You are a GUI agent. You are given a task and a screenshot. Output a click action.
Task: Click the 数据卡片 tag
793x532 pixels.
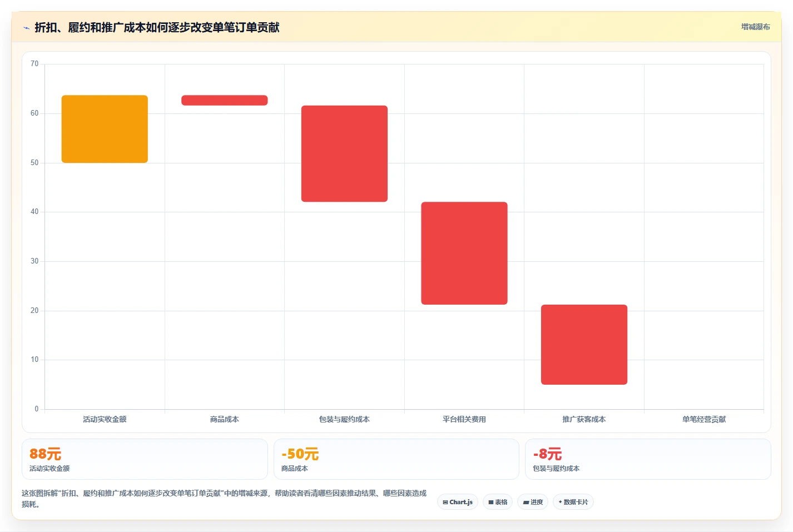coord(573,502)
